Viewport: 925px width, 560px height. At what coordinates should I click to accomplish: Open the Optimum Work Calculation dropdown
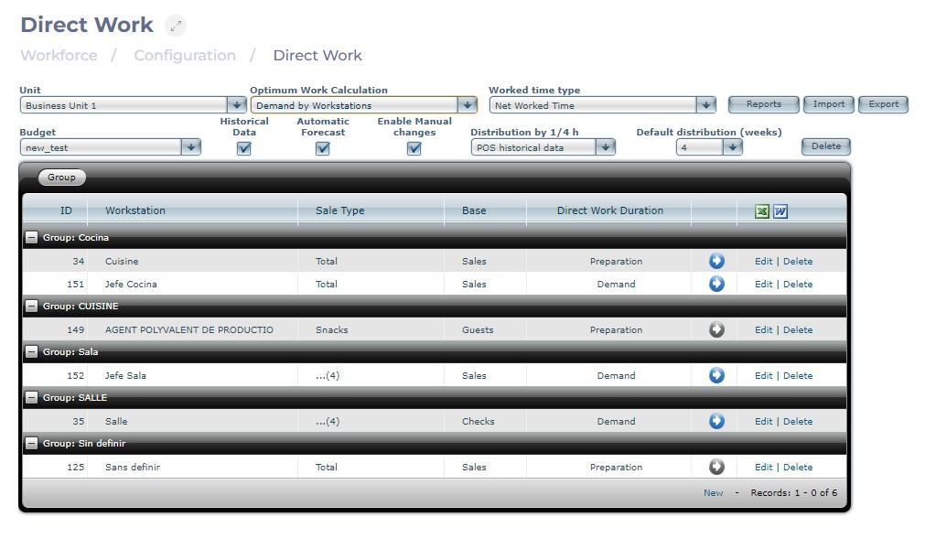[364, 105]
